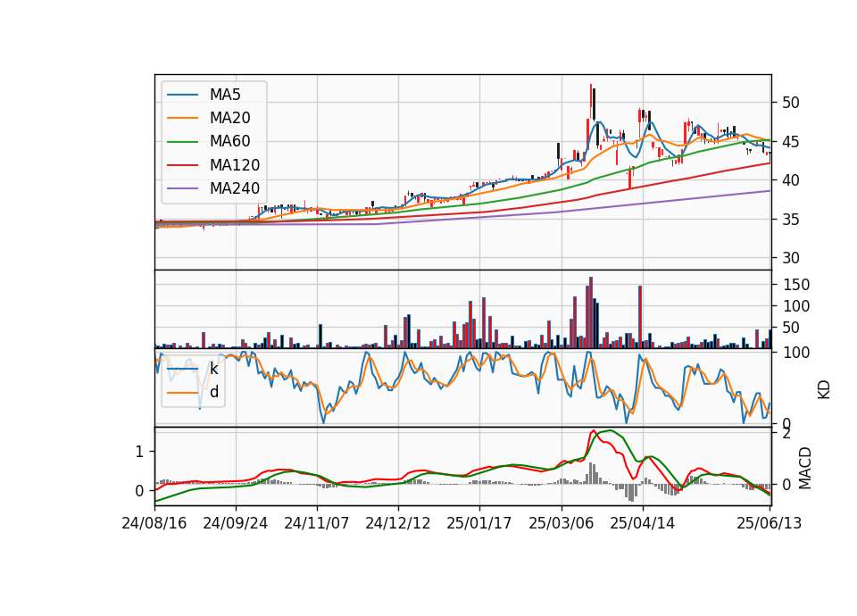The height and width of the screenshot is (616, 857).
Task: Click the MA60 legend label
Action: click(229, 142)
